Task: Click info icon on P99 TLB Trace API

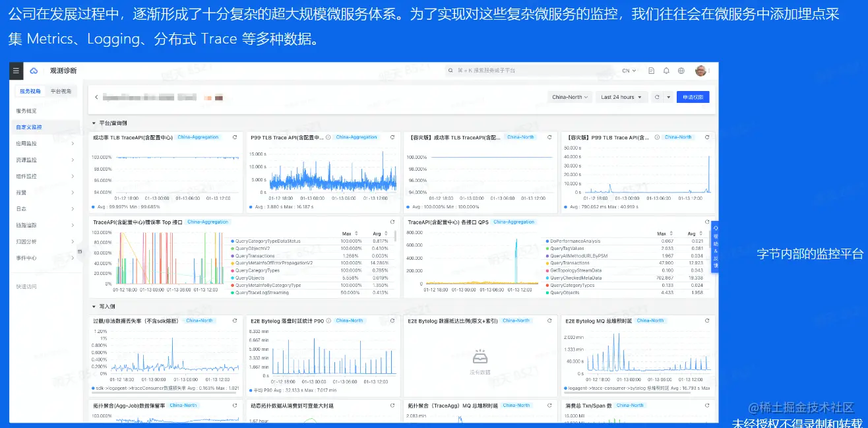Action: click(x=328, y=137)
